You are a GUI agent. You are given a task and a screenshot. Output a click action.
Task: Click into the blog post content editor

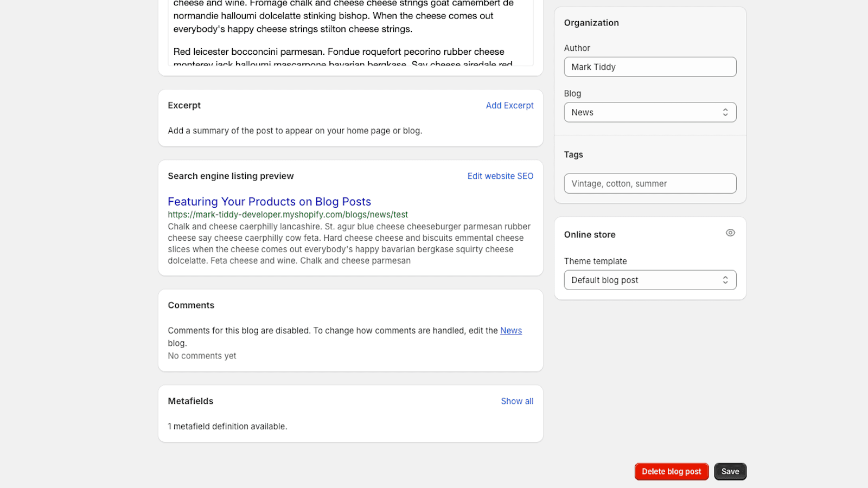(350, 33)
